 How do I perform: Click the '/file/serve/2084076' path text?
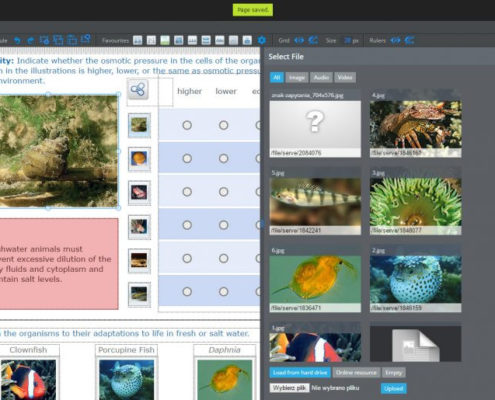[296, 153]
